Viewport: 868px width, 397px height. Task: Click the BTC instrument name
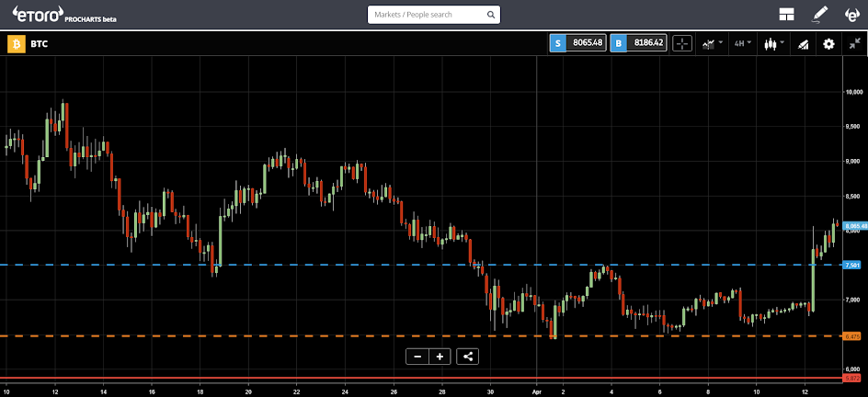[40, 44]
